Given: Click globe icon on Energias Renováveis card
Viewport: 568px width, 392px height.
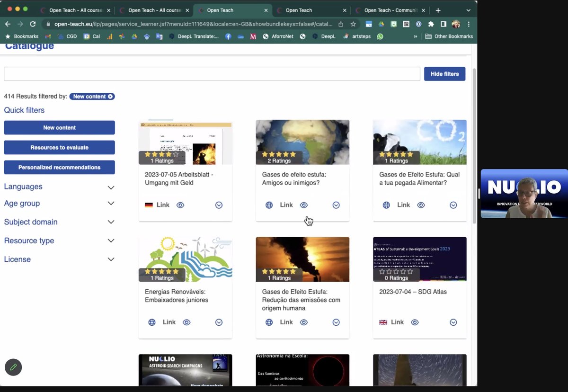Looking at the screenshot, I should pos(152,322).
